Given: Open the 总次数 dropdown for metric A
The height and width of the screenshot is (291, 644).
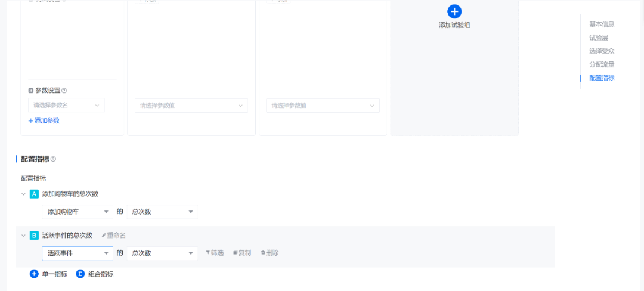Looking at the screenshot, I should [162, 212].
